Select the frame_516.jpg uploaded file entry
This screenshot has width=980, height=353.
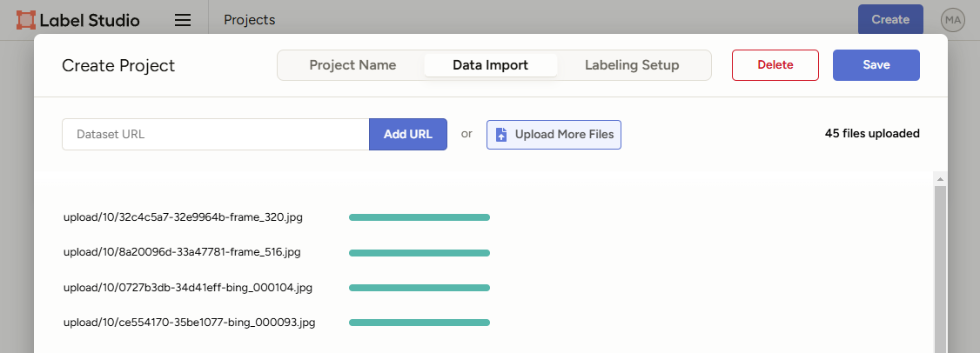coord(182,252)
